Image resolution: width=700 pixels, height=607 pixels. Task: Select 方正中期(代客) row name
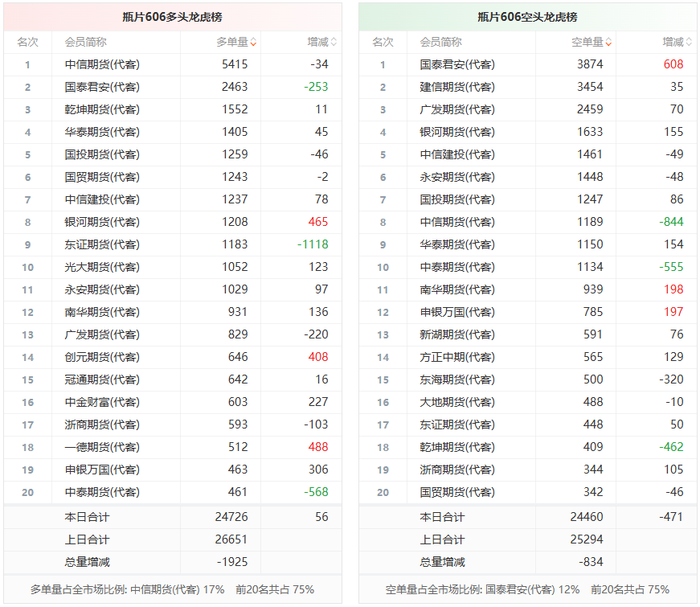tap(457, 357)
